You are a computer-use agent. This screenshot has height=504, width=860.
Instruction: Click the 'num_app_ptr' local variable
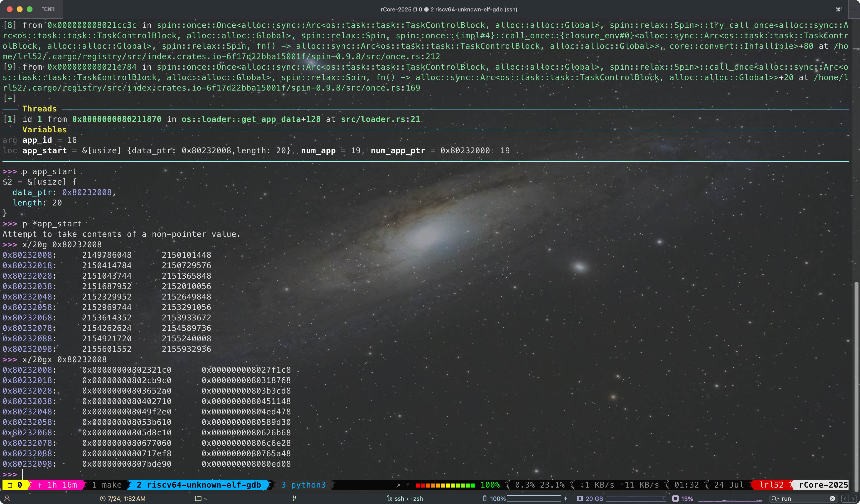click(x=398, y=151)
